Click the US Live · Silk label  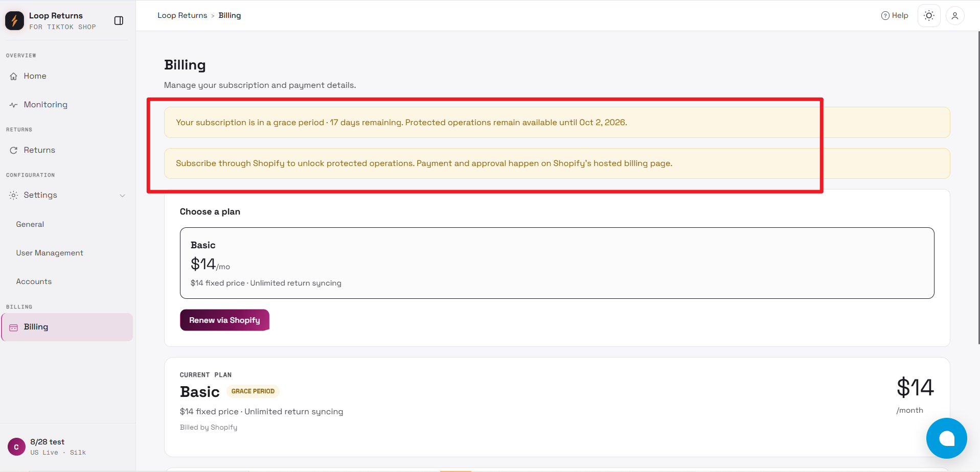58,453
